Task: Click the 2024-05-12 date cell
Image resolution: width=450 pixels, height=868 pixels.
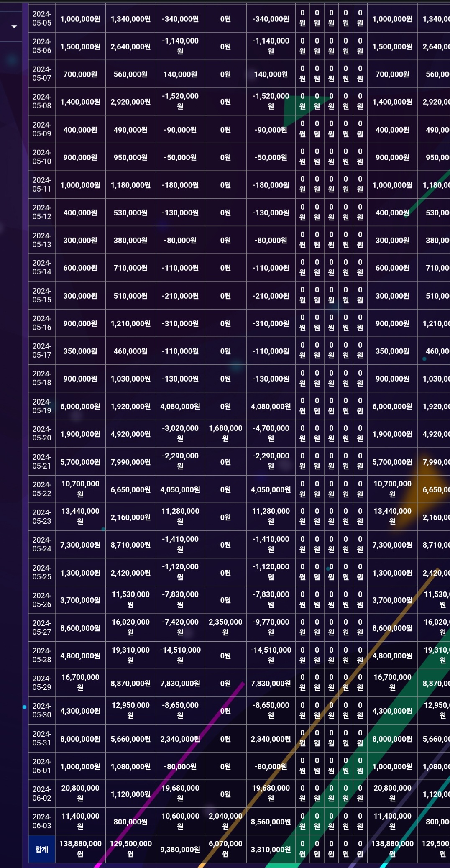Action: tap(42, 213)
